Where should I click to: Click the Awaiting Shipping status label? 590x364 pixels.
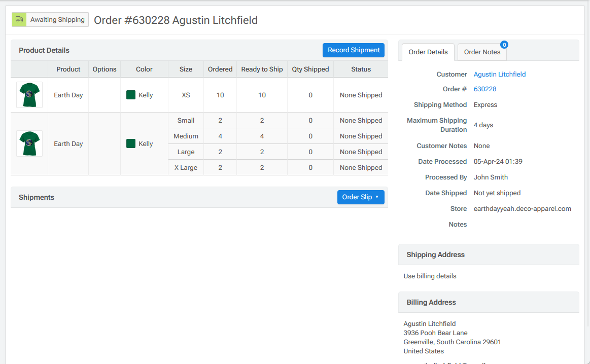(57, 20)
